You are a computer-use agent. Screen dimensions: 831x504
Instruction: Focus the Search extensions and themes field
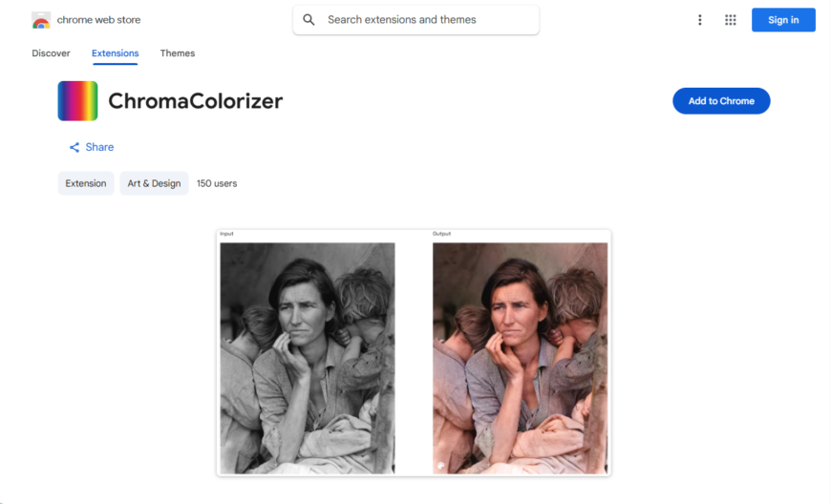[416, 20]
